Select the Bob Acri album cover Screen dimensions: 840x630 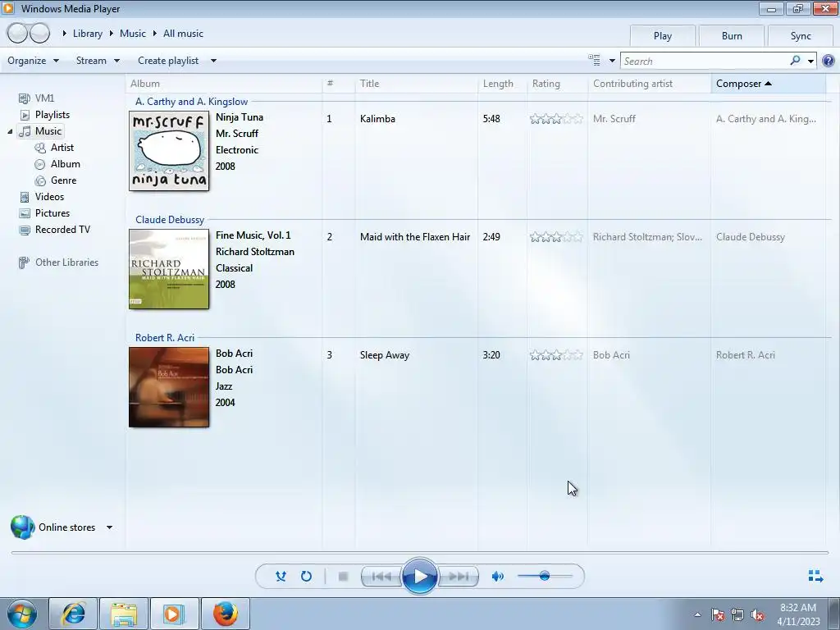click(x=169, y=387)
